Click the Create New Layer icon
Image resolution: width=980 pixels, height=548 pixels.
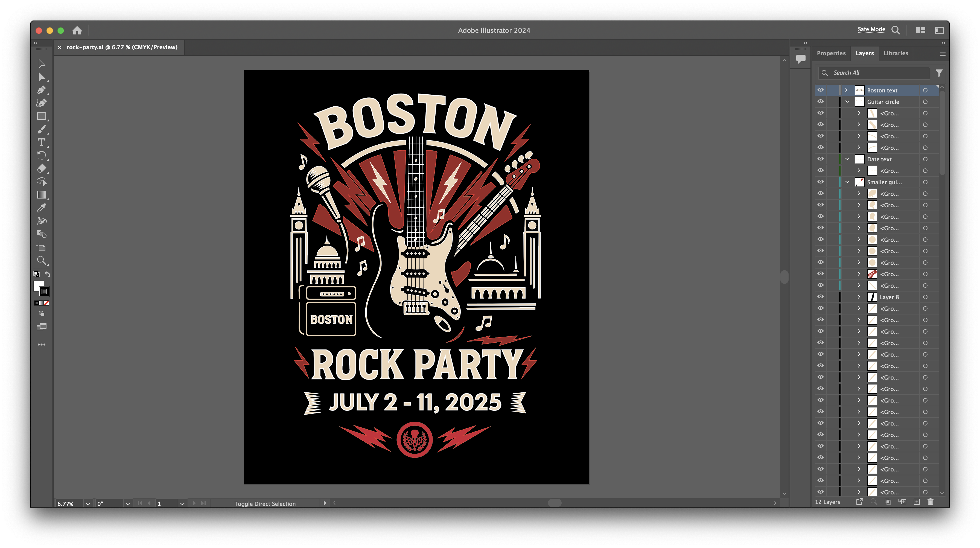917,502
